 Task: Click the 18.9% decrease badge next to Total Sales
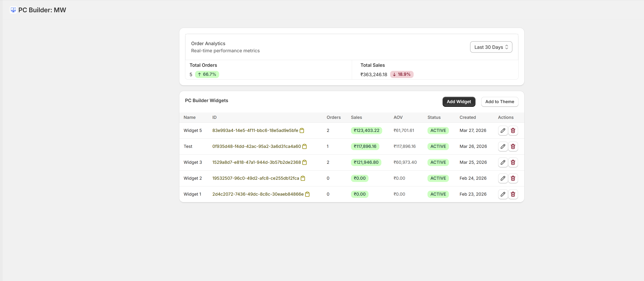(x=402, y=74)
